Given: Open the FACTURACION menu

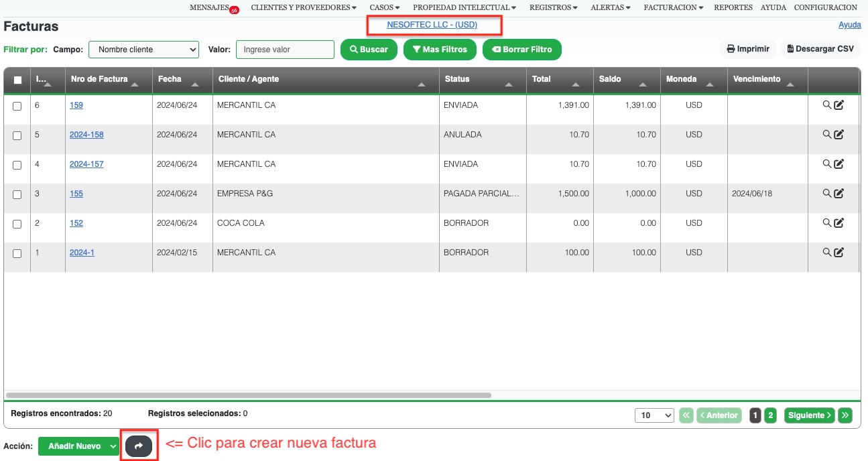Looking at the screenshot, I should tap(671, 7).
